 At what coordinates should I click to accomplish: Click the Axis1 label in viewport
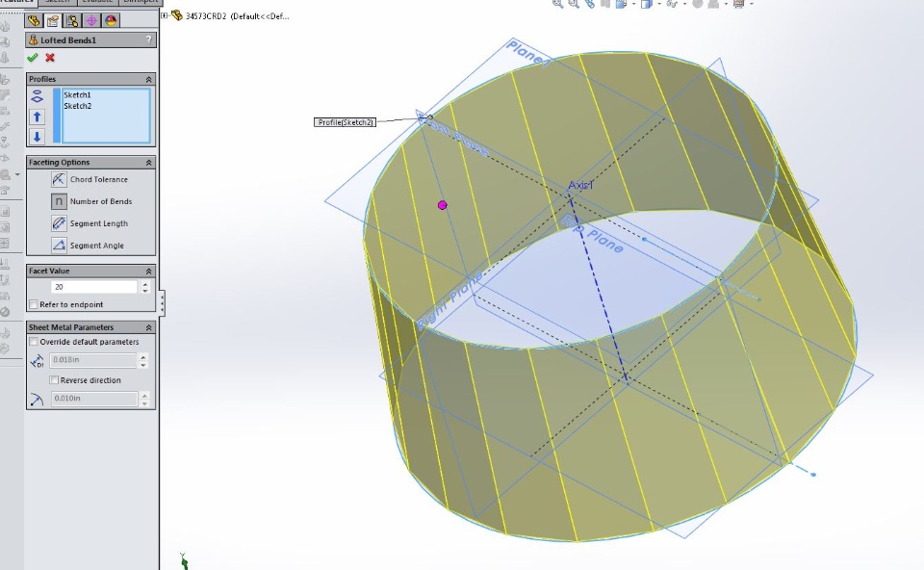[580, 185]
